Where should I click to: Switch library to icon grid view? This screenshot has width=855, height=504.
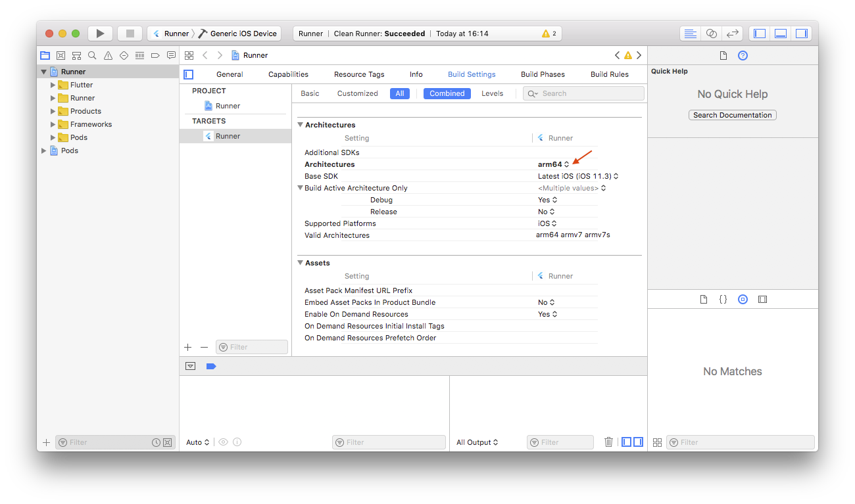[x=657, y=443]
